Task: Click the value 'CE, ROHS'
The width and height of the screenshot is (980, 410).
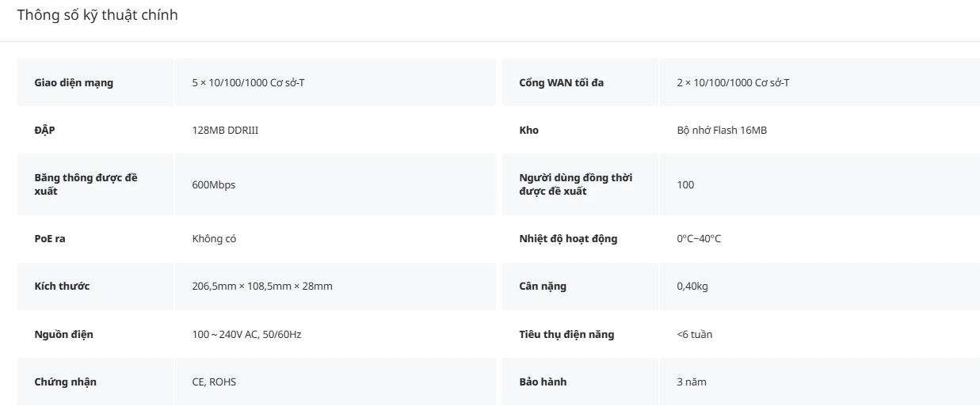Action: point(214,382)
